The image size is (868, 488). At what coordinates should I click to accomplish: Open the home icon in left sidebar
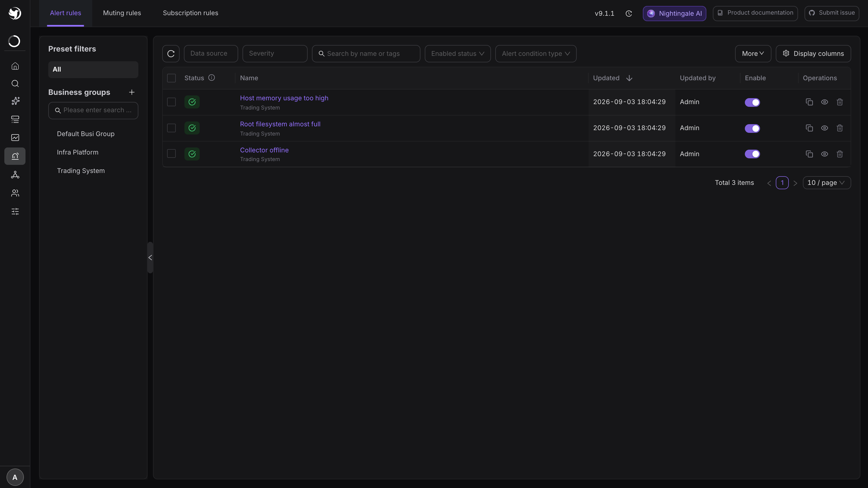(x=15, y=66)
